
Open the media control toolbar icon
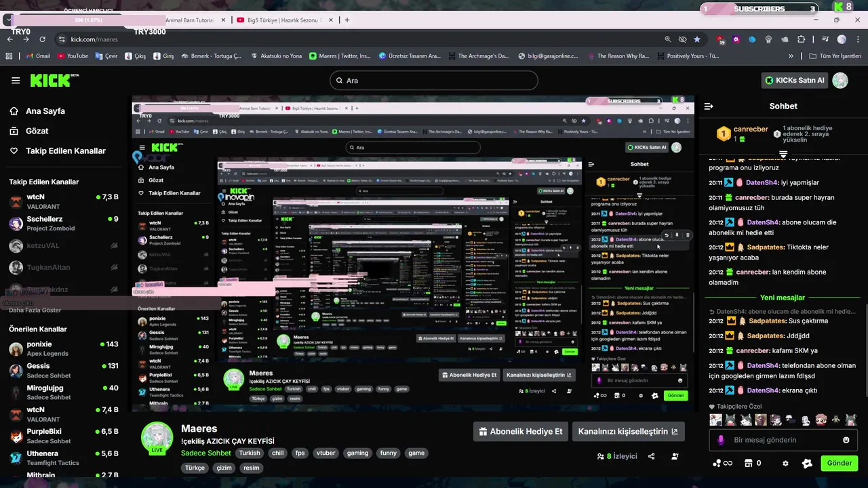point(825,39)
